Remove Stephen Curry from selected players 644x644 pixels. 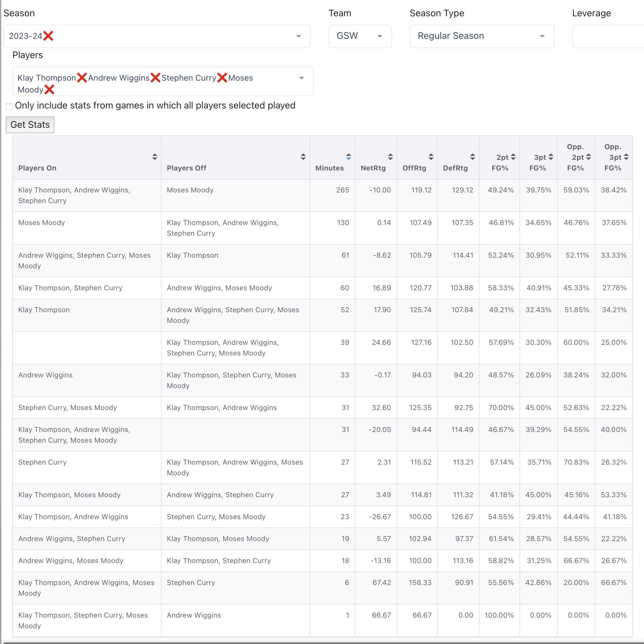tap(222, 78)
